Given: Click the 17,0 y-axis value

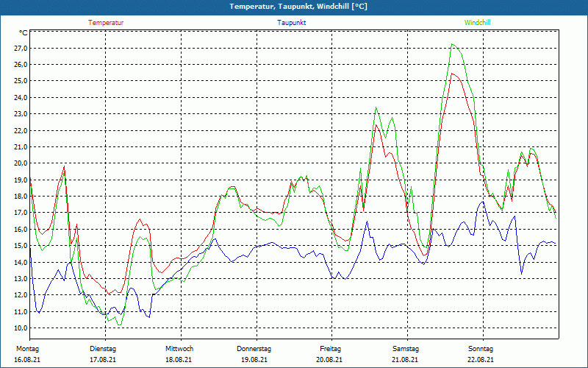Looking at the screenshot, I should 21,213.
